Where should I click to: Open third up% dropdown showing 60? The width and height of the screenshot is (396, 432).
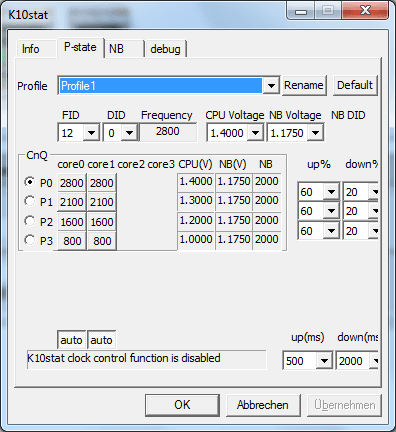point(331,231)
